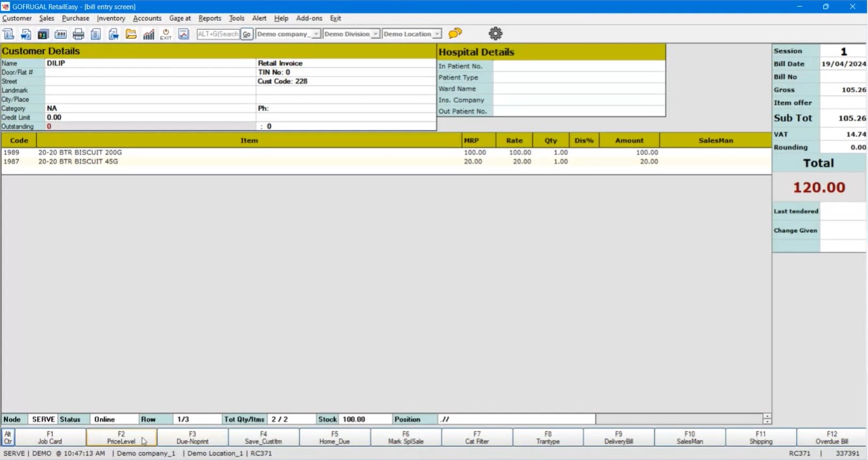868x460 pixels.
Task: Click the Alt Ctr toggle button
Action: tap(8, 437)
